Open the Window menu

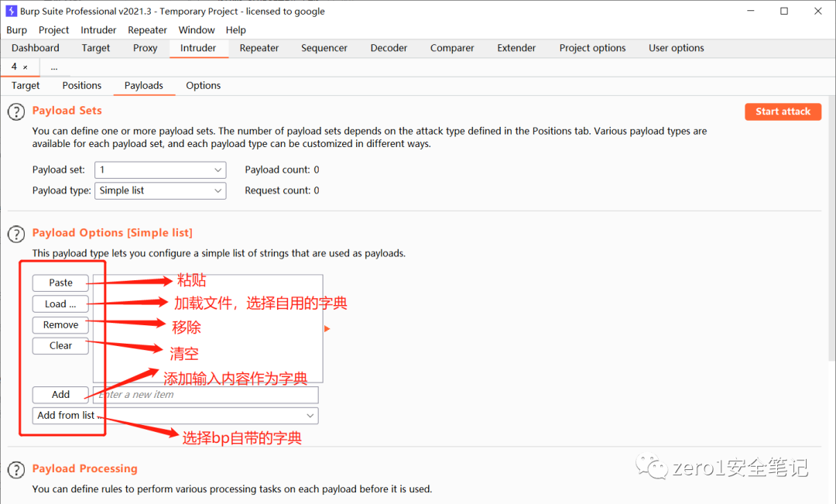click(x=196, y=30)
